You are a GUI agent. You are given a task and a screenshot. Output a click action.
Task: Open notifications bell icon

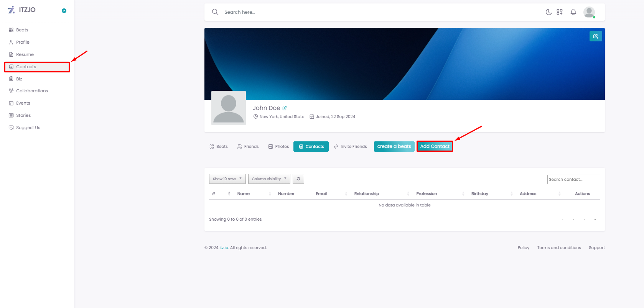point(573,12)
